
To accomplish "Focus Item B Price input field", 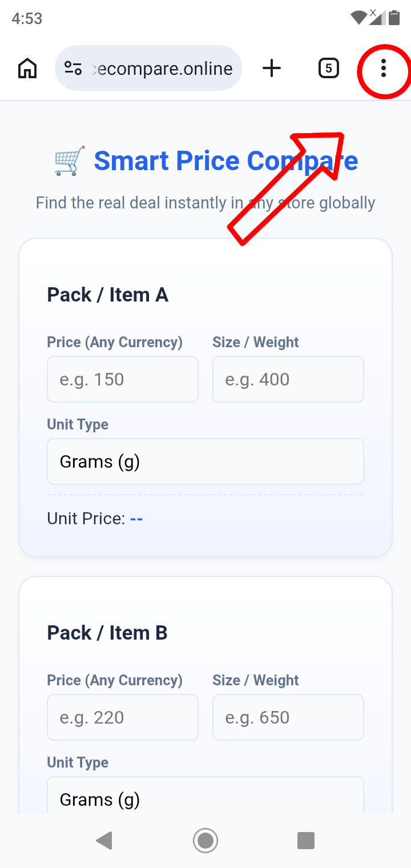I will [123, 717].
